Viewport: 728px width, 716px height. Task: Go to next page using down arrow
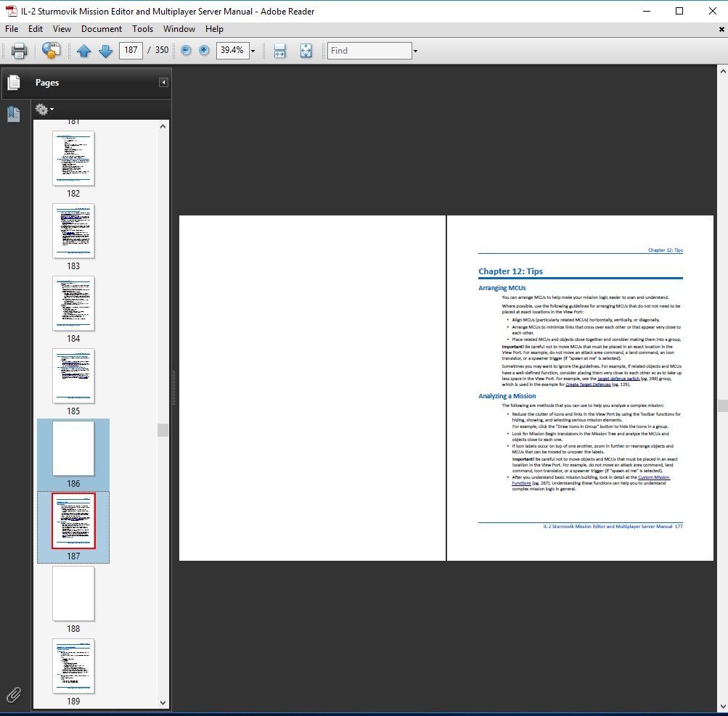105,51
